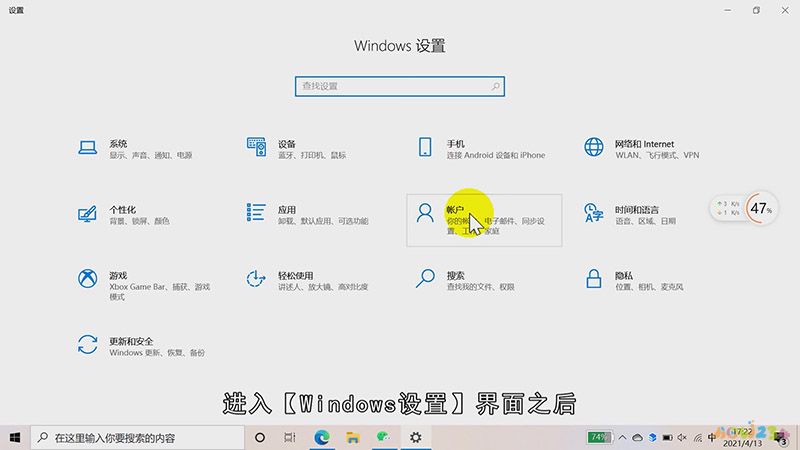This screenshot has width=800, height=450.
Task: Launch Microsoft Edge from the taskbar
Action: tap(321, 438)
